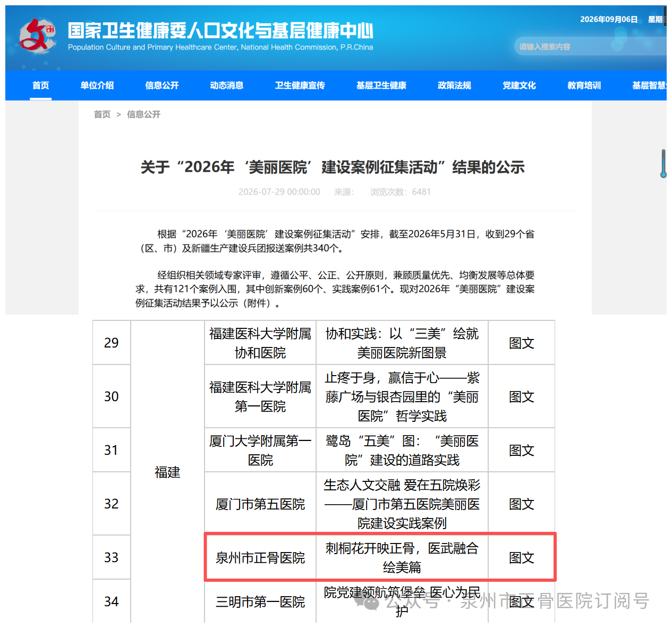Screen dimensions: 672x628
Task: Click the 止疼于身，赢信于心 case title
Action: pyautogui.click(x=402, y=396)
